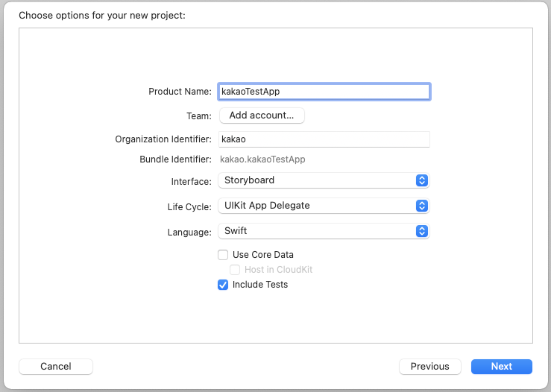Open the Interface dropdown showing Storyboard
551x392 pixels.
pyautogui.click(x=316, y=180)
